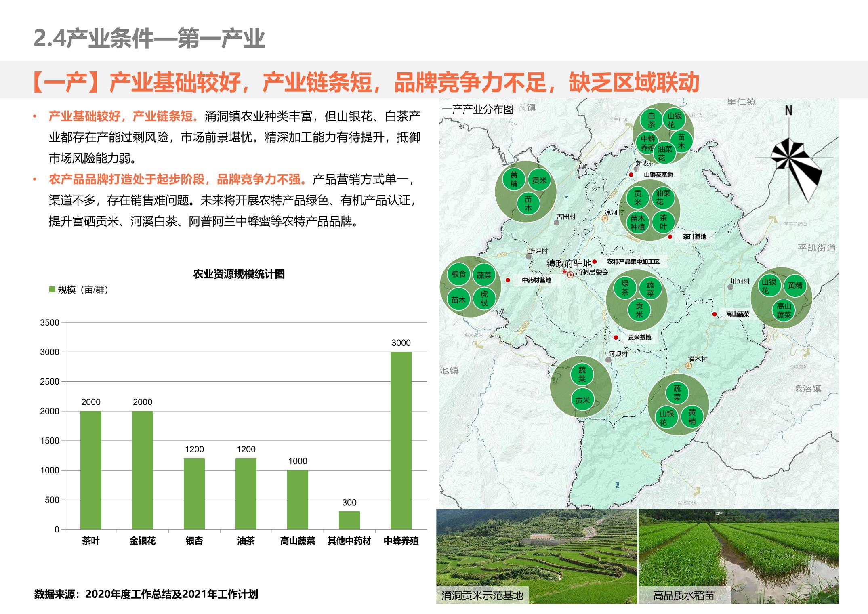Click the 里仁镇 label on the map
The image size is (868, 614).
[741, 102]
